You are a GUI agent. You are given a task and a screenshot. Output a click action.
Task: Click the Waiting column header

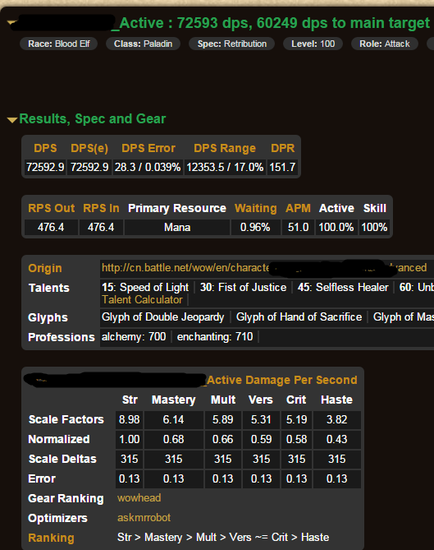(x=255, y=208)
